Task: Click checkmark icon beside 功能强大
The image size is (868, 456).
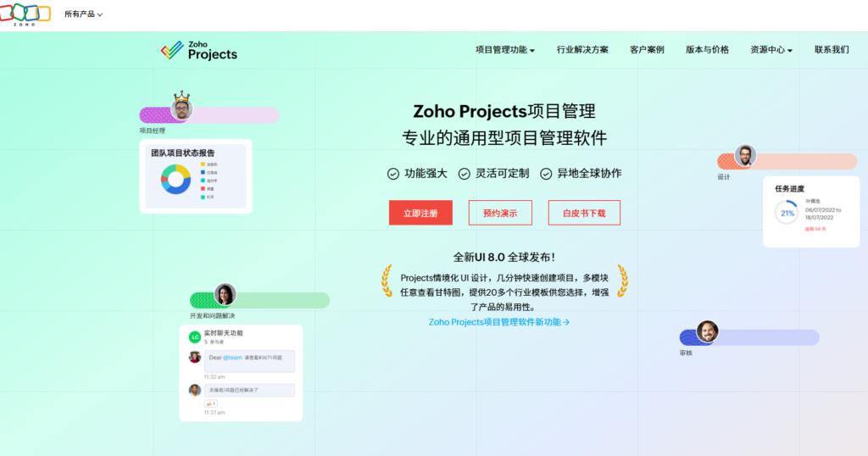Action: click(x=393, y=174)
